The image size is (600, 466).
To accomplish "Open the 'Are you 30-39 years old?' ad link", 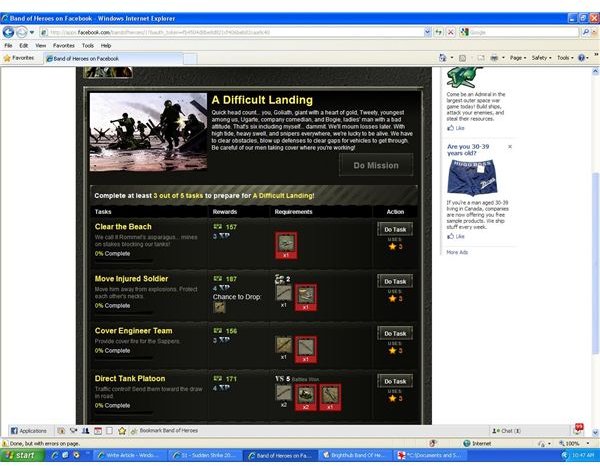I will tap(468, 150).
